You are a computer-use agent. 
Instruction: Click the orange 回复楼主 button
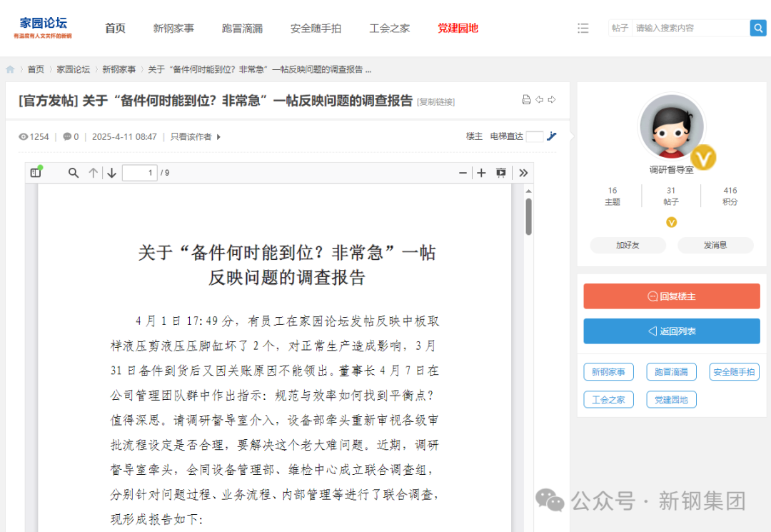671,296
